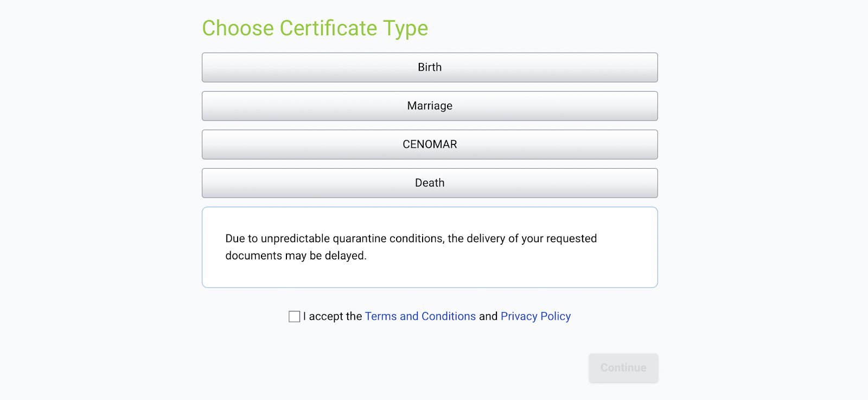Viewport: 868px width, 400px height.
Task: Tick the accept terms checkbox
Action: click(295, 316)
